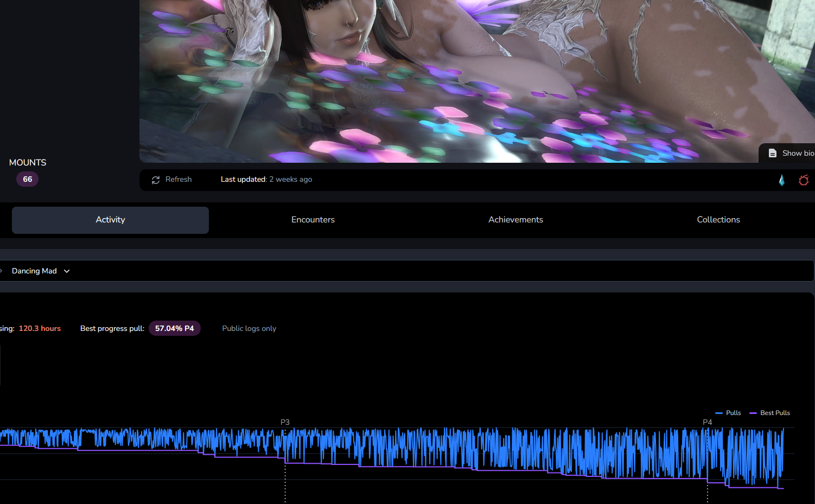Screen dimensions: 815x504
Task: Open the red meteor icon link
Action: (804, 180)
